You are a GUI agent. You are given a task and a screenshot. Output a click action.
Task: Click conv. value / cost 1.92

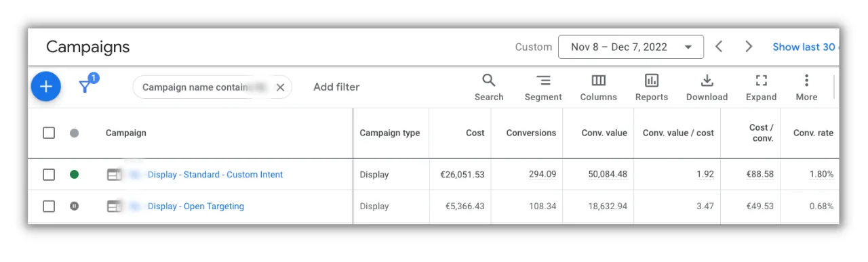pos(705,175)
